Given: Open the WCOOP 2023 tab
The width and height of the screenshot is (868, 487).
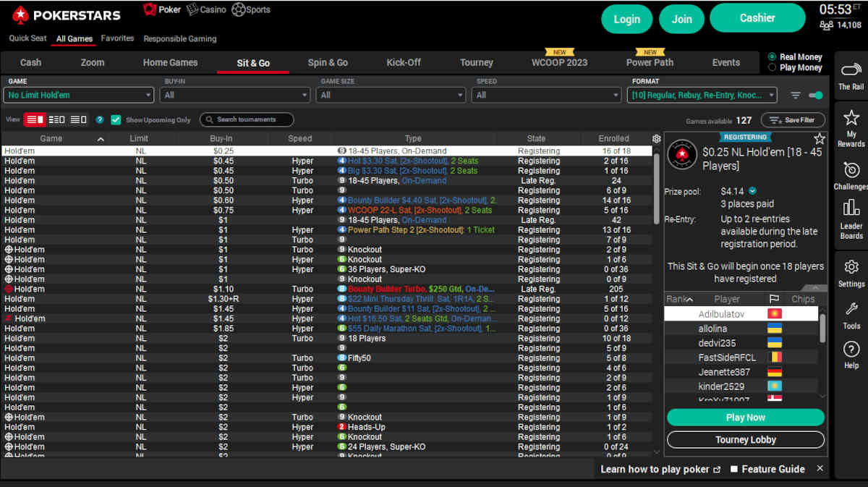Looking at the screenshot, I should point(559,63).
